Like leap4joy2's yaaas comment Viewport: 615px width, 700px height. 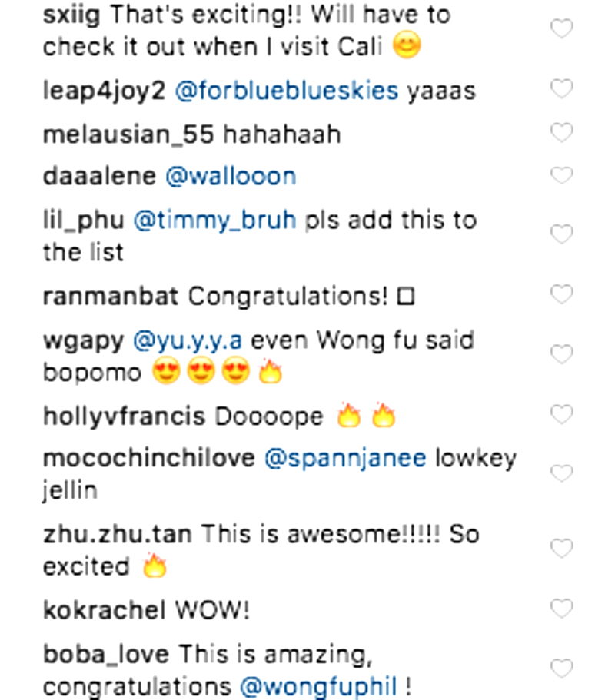pyautogui.click(x=561, y=88)
